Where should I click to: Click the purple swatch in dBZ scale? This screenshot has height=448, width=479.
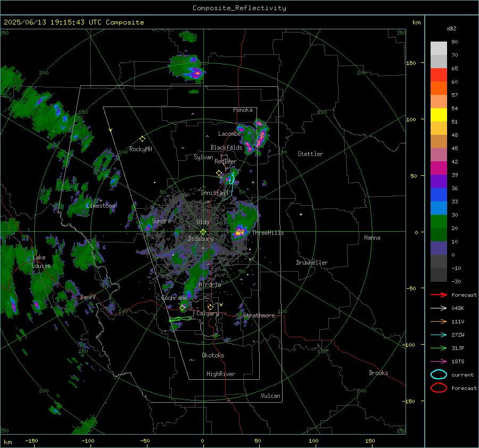(439, 181)
